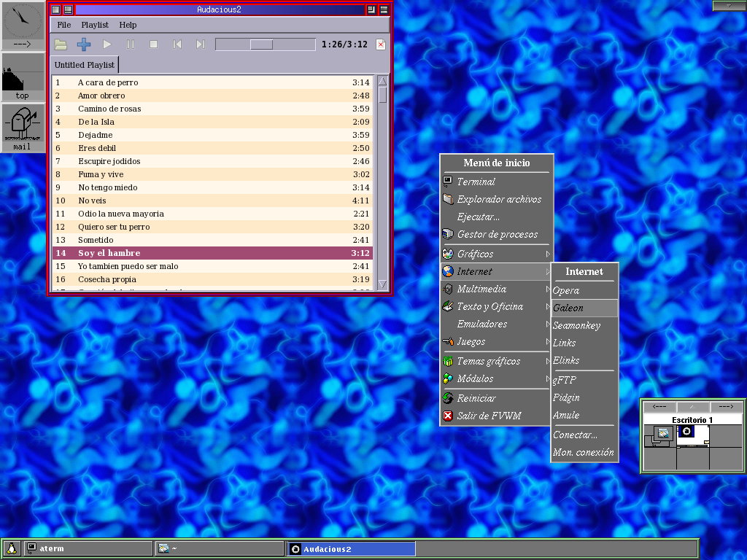Launch Opera from Internet submenu

click(x=584, y=290)
